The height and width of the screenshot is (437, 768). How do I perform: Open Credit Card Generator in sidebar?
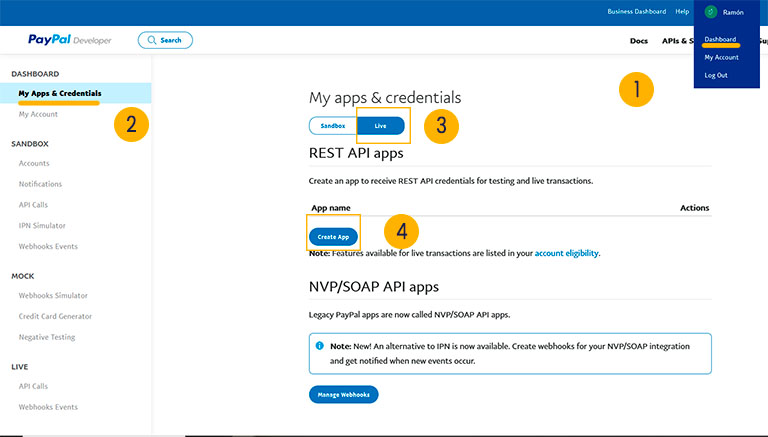click(x=55, y=316)
